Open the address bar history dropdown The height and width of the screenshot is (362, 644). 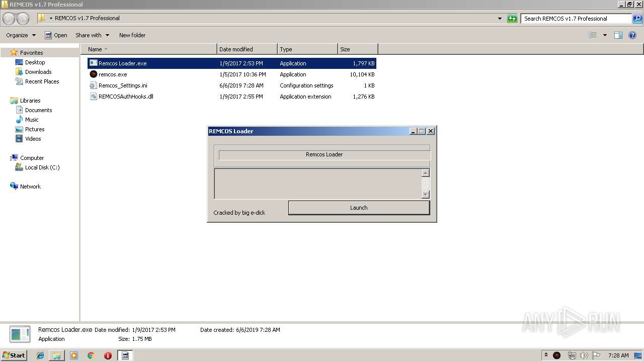point(500,19)
